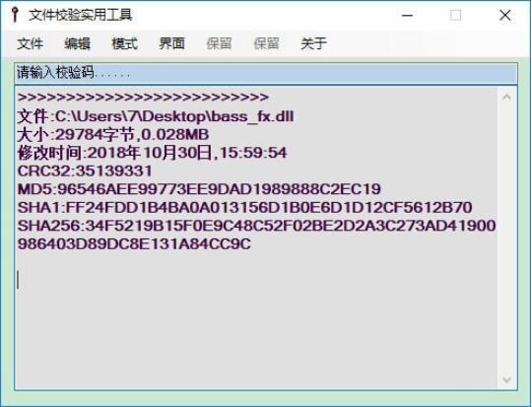Viewport: 532px width, 407px height.
Task: Click the scrollbar down arrow
Action: pyautogui.click(x=507, y=379)
